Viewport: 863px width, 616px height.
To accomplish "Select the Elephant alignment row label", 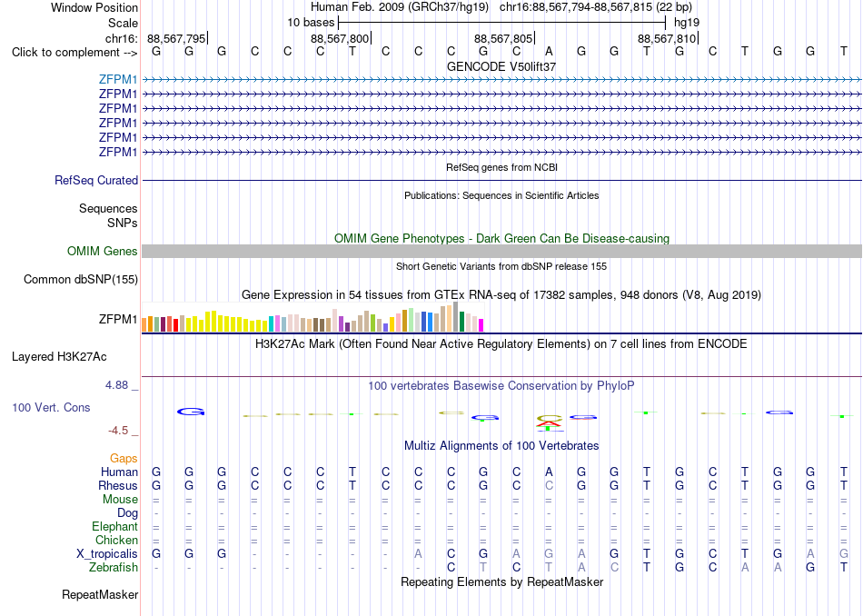I will (114, 527).
